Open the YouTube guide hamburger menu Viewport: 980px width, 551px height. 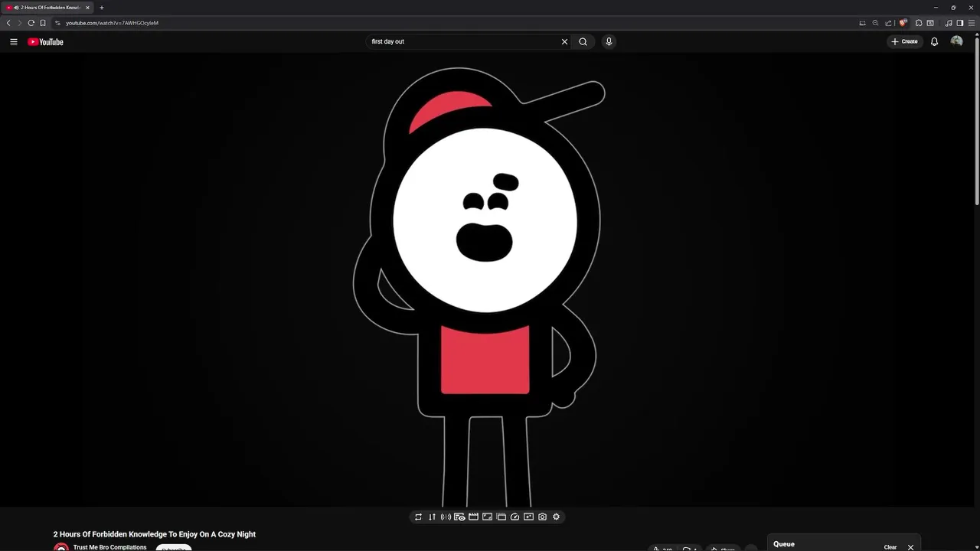[14, 41]
